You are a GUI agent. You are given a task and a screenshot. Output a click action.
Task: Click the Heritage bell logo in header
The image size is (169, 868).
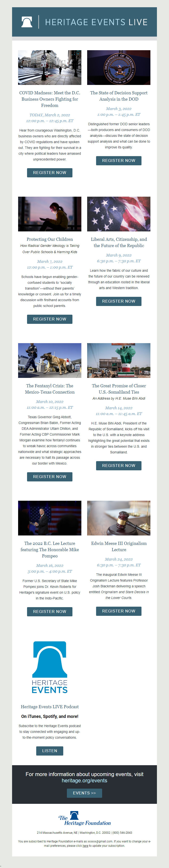[x=27, y=22]
